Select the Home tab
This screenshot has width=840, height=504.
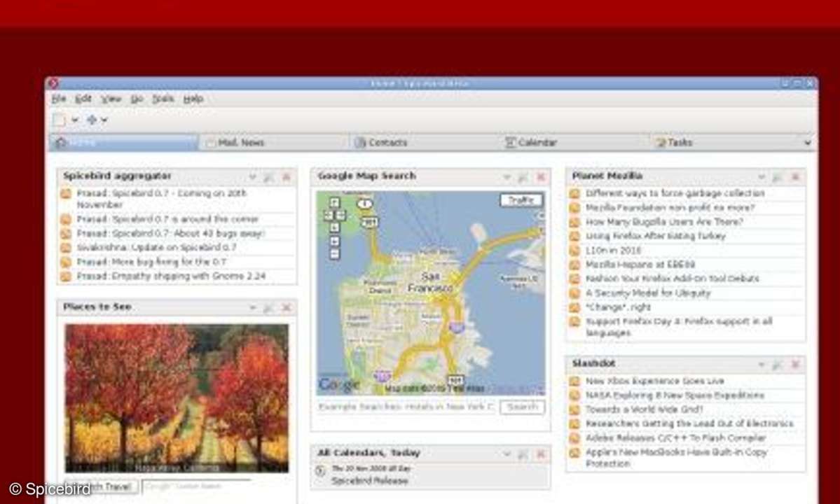[x=124, y=143]
